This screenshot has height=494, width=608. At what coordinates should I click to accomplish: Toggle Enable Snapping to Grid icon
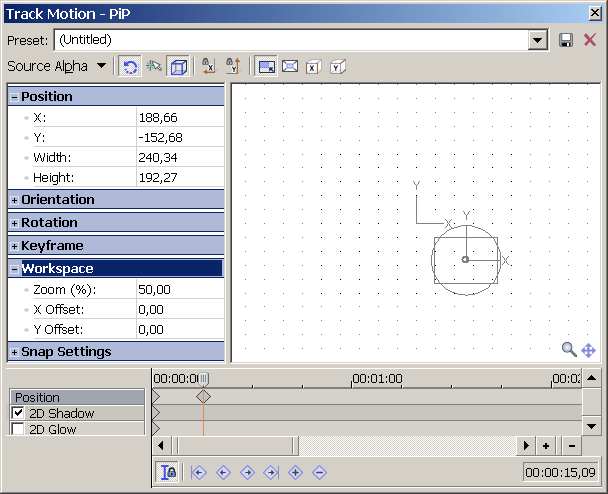(x=154, y=67)
